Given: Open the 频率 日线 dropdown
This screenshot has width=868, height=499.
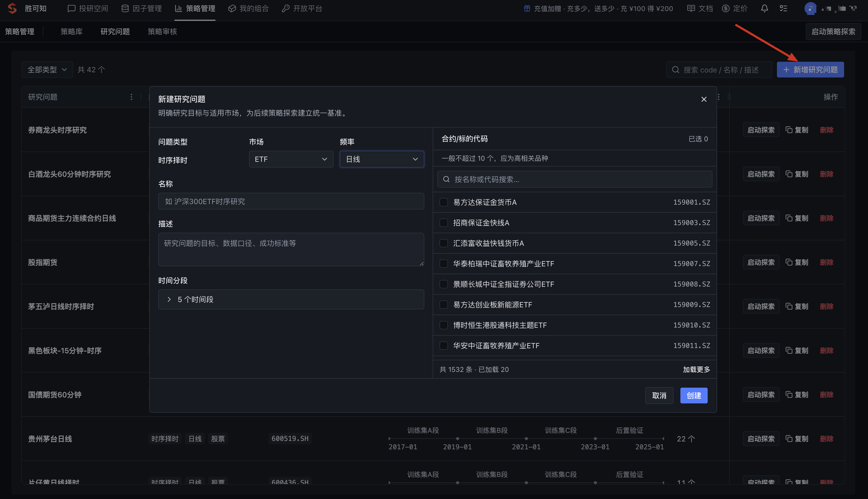Looking at the screenshot, I should pyautogui.click(x=382, y=159).
